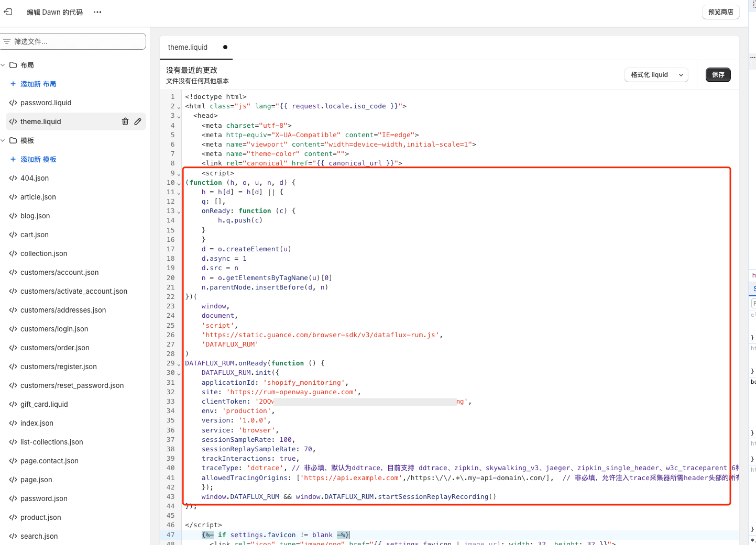
Task: Click the code icon beside password.liquid
Action: click(x=13, y=103)
